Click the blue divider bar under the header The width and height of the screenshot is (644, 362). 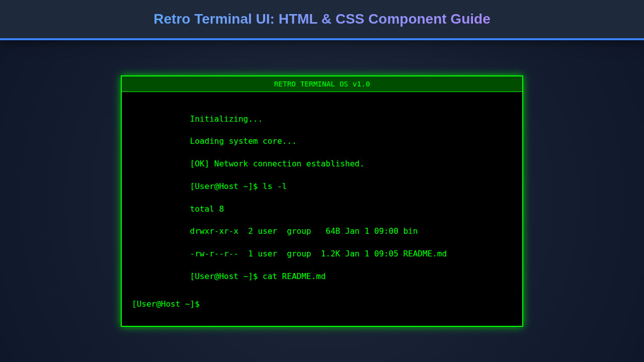(321, 38)
